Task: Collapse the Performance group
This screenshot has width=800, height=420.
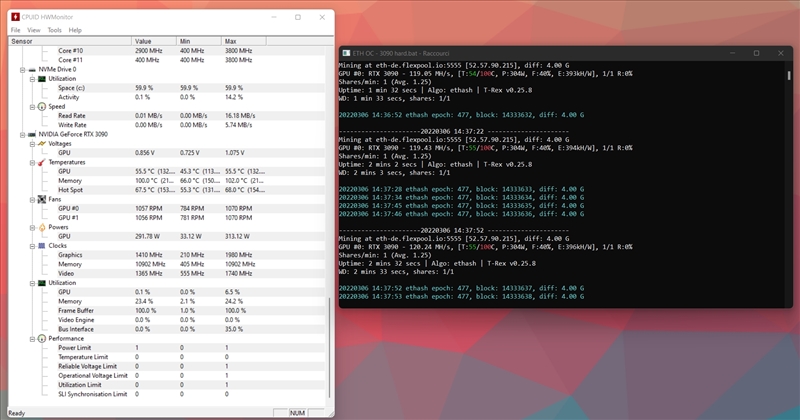Action: click(32, 338)
